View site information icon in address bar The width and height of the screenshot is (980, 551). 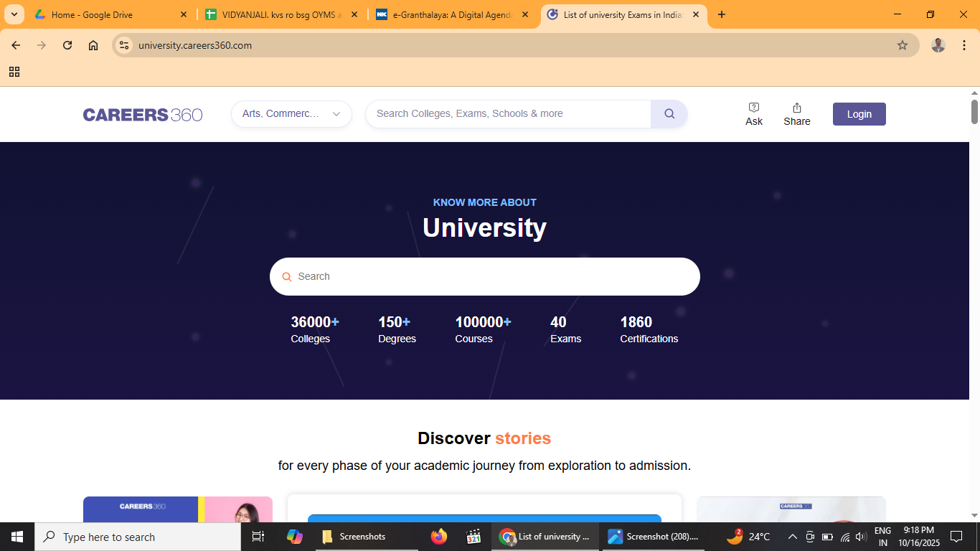124,45
